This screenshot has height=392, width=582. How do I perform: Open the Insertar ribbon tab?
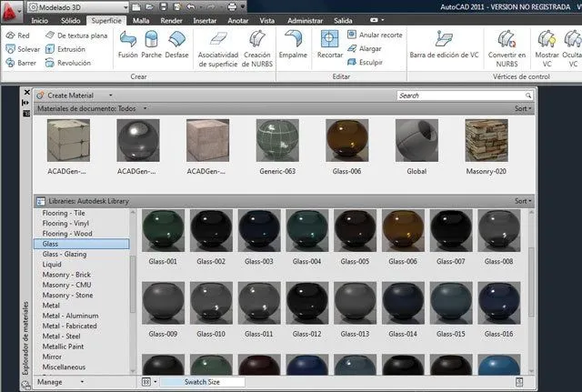(205, 19)
